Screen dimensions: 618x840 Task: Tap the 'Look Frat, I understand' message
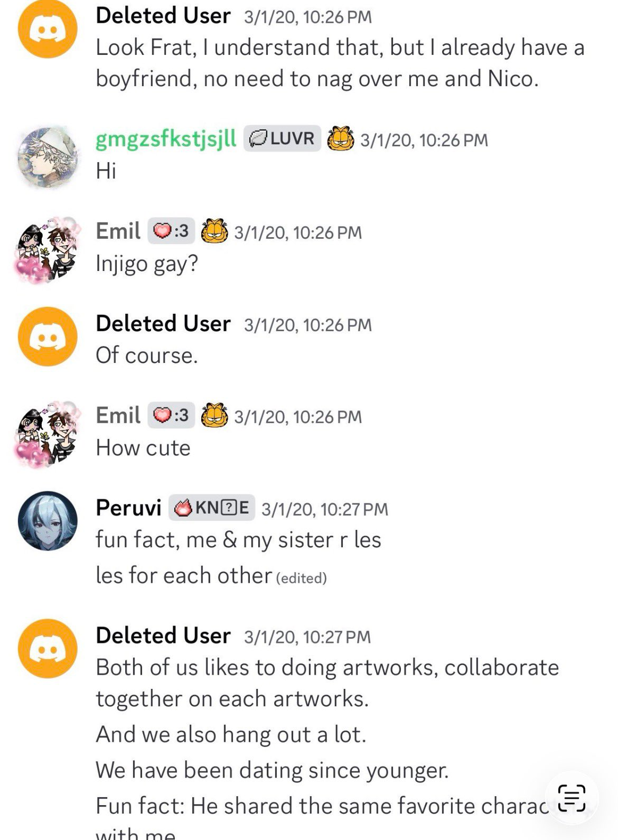(340, 63)
